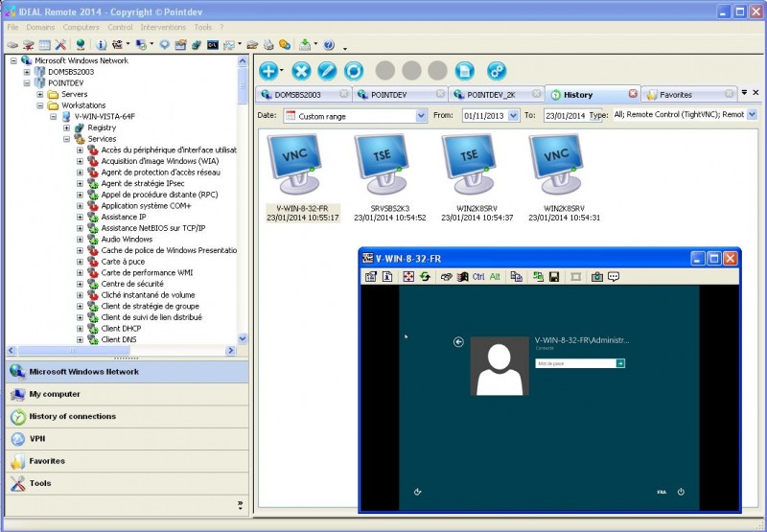Click the clipboard copy icon in VNC window

[516, 277]
